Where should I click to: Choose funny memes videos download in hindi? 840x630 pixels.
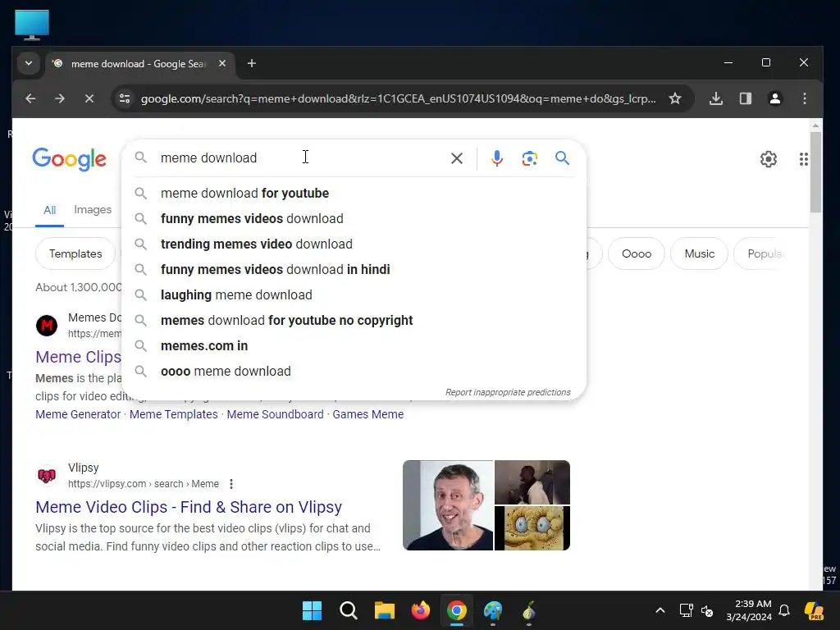(x=354, y=269)
